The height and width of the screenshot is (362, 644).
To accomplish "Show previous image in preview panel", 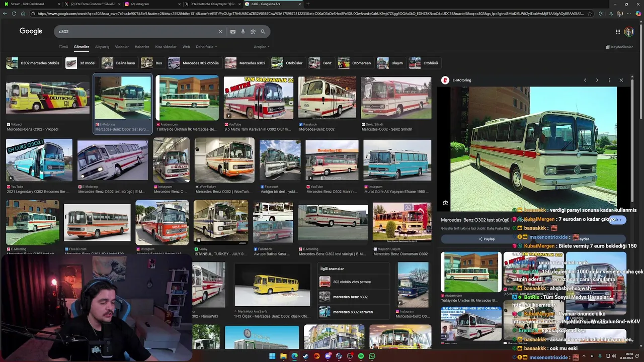I will coord(585,80).
